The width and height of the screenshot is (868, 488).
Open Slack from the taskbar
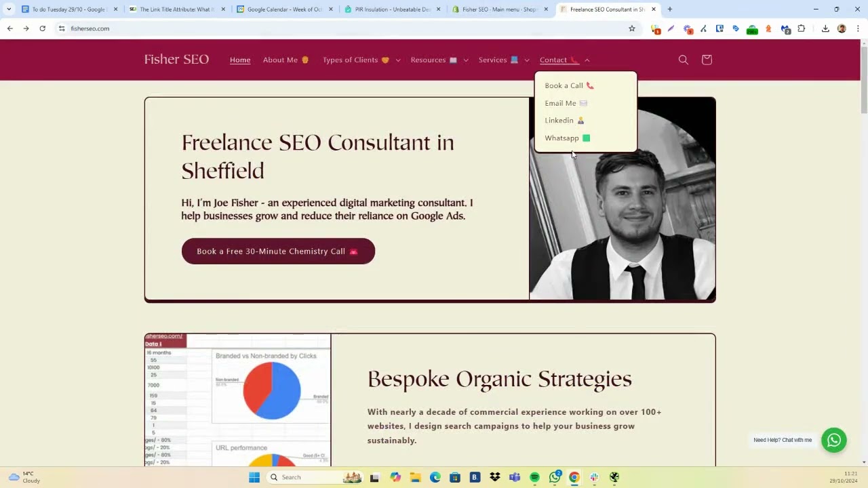click(x=594, y=477)
